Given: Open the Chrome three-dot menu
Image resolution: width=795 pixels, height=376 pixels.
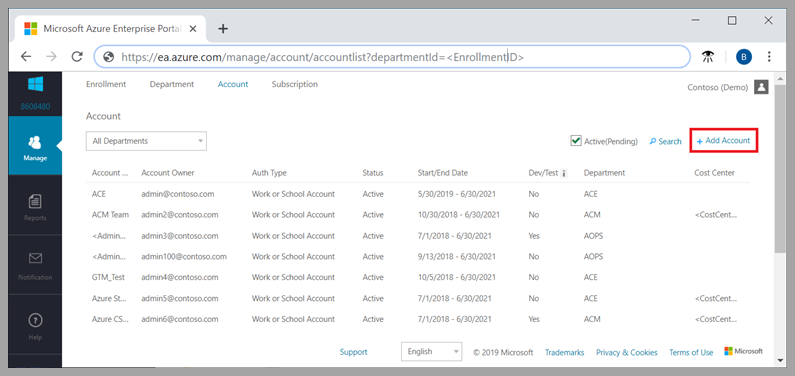Looking at the screenshot, I should (769, 57).
